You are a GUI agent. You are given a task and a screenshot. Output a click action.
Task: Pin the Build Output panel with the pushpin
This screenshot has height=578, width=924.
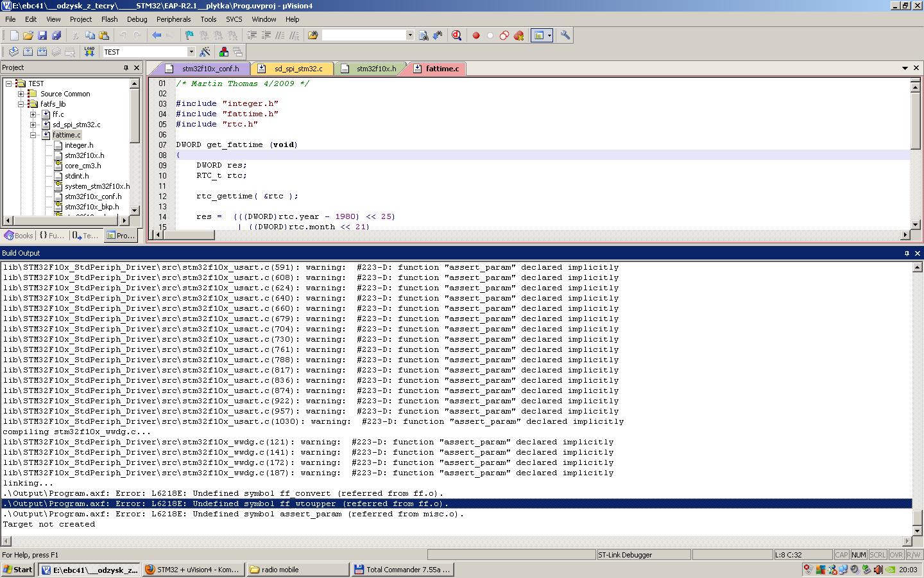(x=907, y=253)
